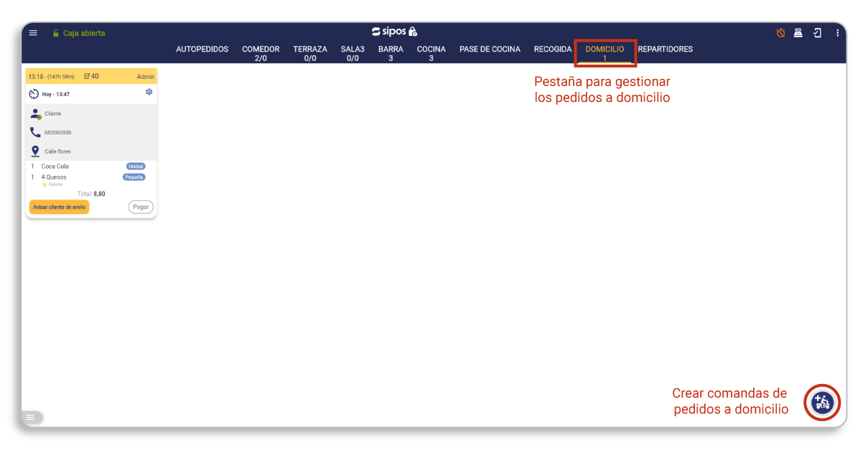The height and width of the screenshot is (450, 868).
Task: Click the Pagar button on the order card
Action: coord(141,207)
